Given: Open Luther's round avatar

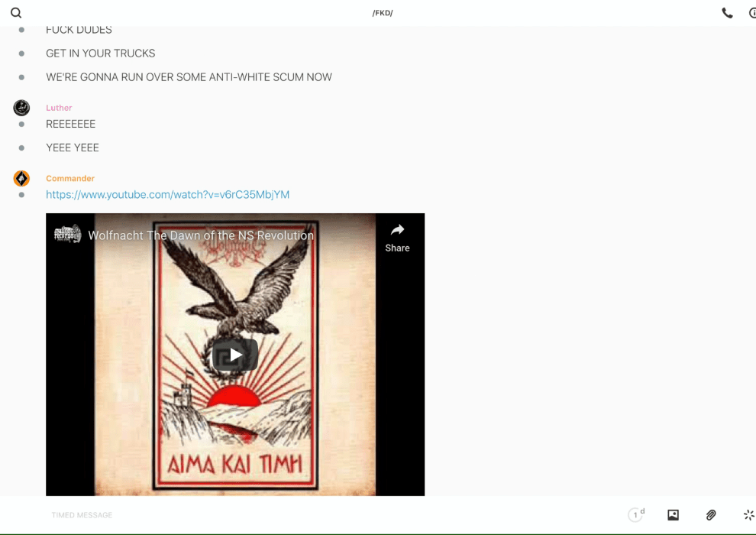Looking at the screenshot, I should (x=21, y=108).
